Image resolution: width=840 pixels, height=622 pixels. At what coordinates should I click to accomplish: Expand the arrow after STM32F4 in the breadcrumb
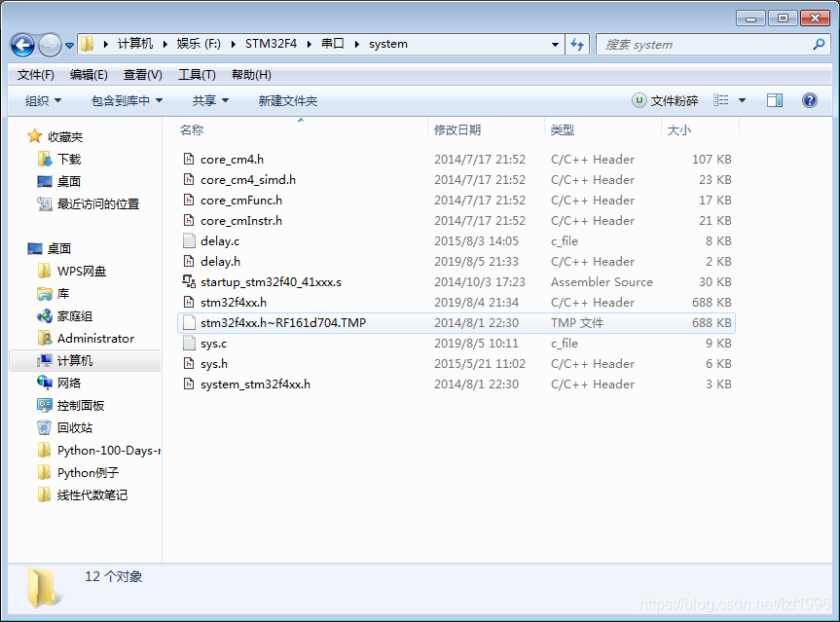pos(310,45)
